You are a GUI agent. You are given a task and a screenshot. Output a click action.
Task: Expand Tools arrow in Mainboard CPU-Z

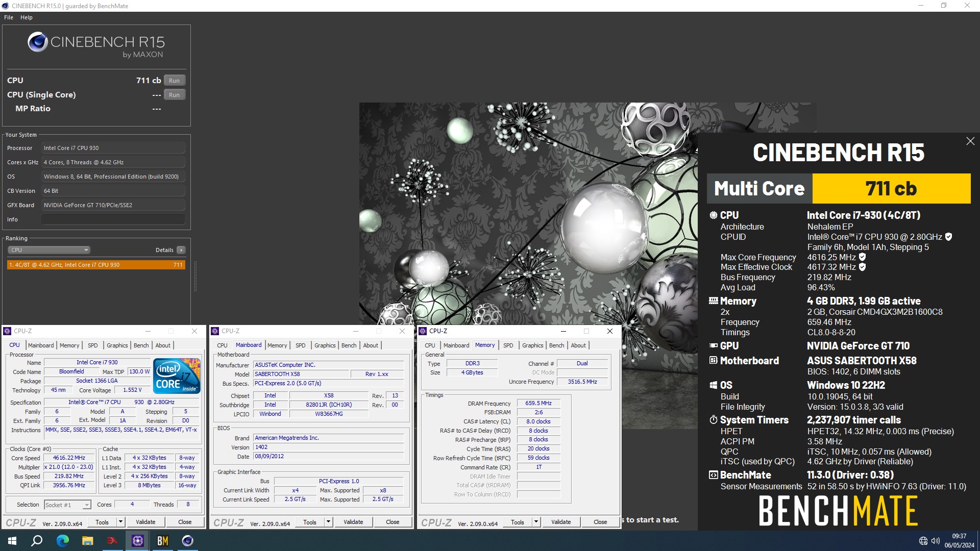(328, 522)
